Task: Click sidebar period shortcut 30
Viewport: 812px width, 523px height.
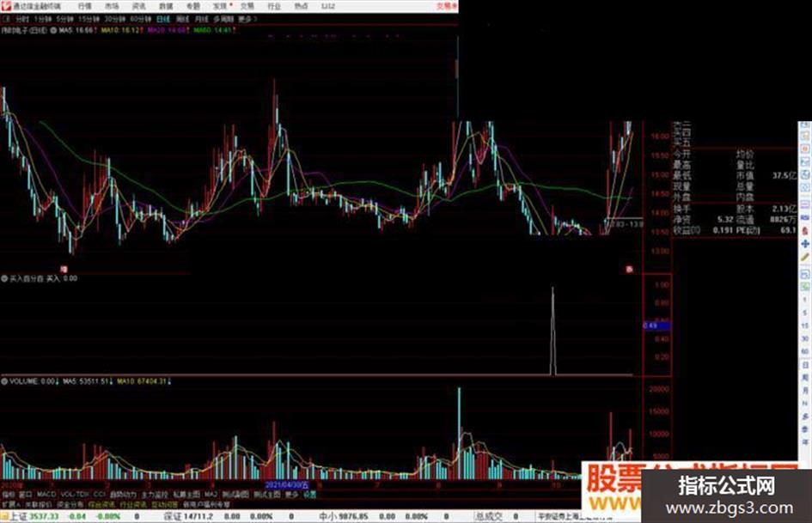Action: coord(805,338)
